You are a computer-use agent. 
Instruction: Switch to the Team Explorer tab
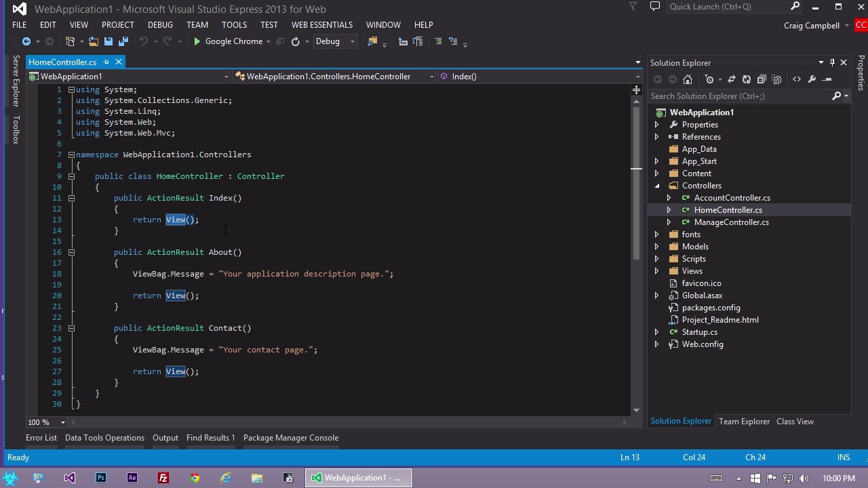(744, 422)
